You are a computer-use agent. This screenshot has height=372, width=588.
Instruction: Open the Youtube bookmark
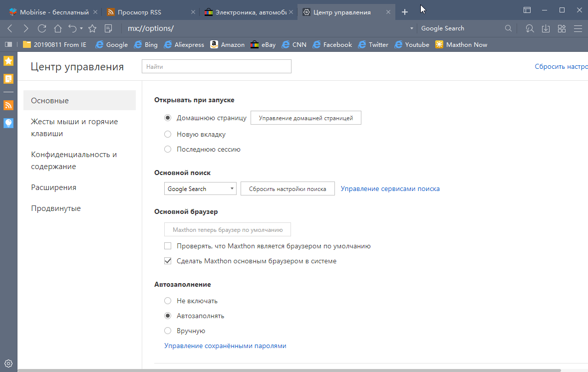tap(412, 44)
